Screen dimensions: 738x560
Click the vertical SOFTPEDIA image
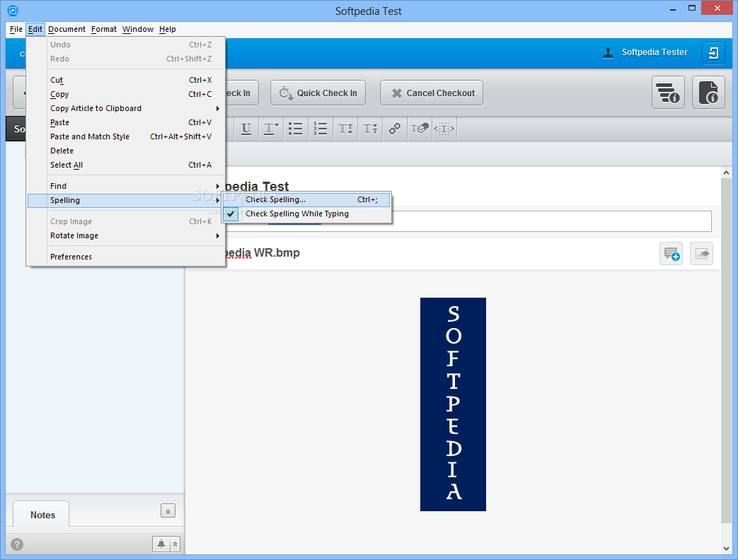(x=453, y=404)
